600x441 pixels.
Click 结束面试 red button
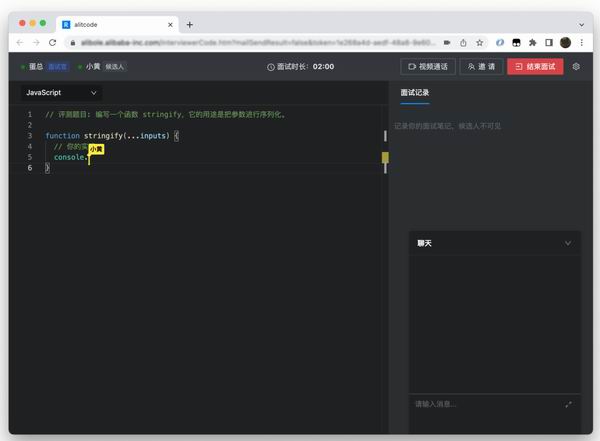[x=535, y=67]
